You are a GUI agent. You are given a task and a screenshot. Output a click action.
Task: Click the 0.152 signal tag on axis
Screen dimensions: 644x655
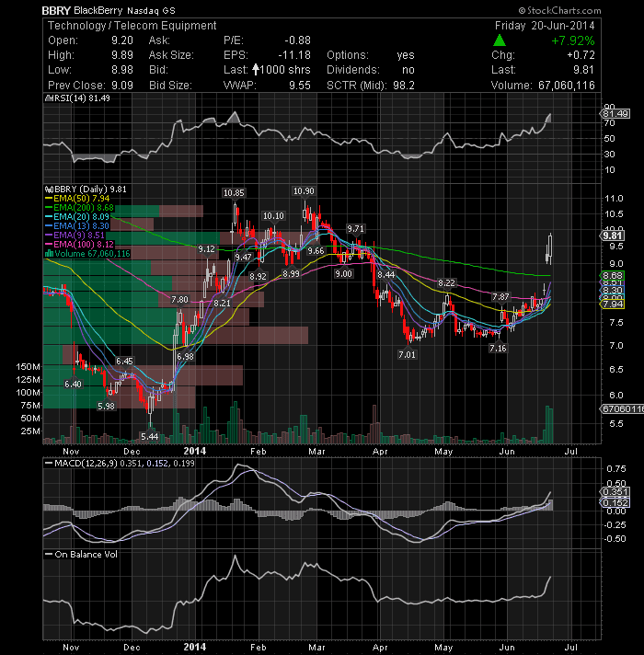point(615,502)
